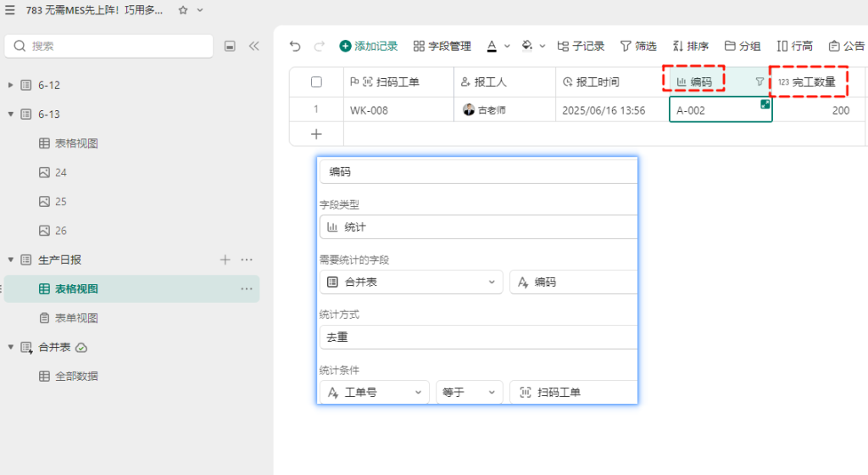Open the hamburger menu at top left
Viewport: 868px width, 475px height.
click(10, 10)
